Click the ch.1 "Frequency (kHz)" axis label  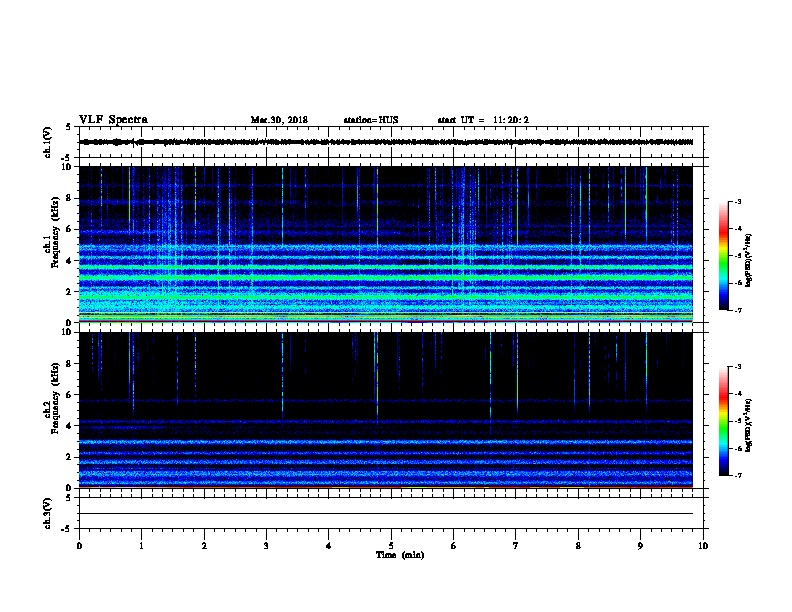coord(55,232)
